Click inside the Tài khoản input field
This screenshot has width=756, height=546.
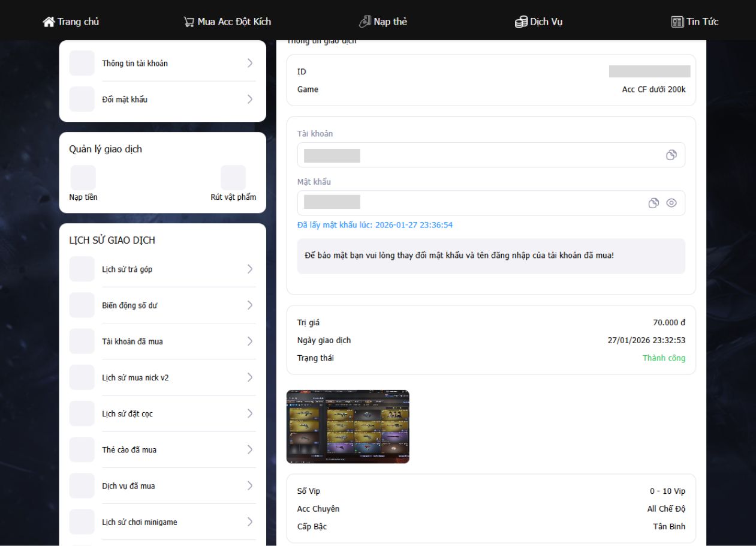pyautogui.click(x=480, y=155)
